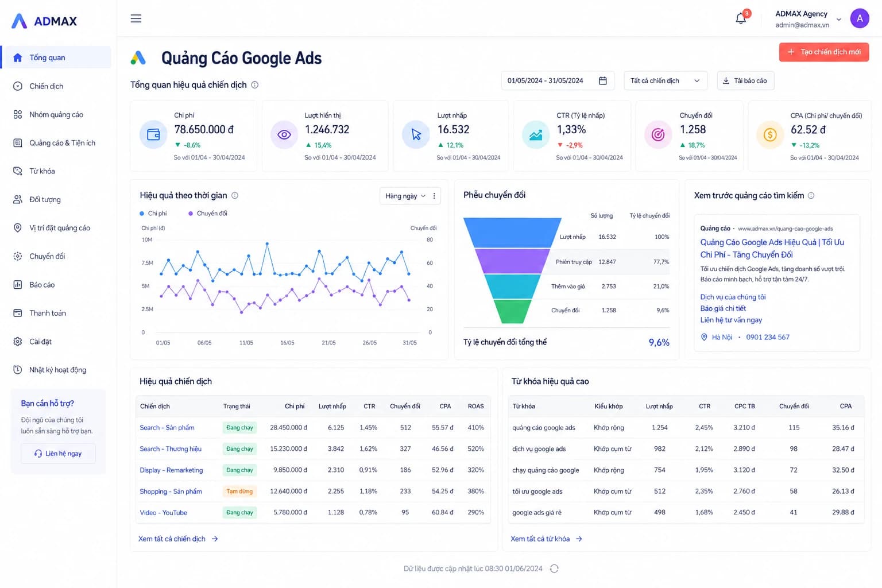This screenshot has height=588, width=882.
Task: Open notifications bell
Action: [741, 18]
